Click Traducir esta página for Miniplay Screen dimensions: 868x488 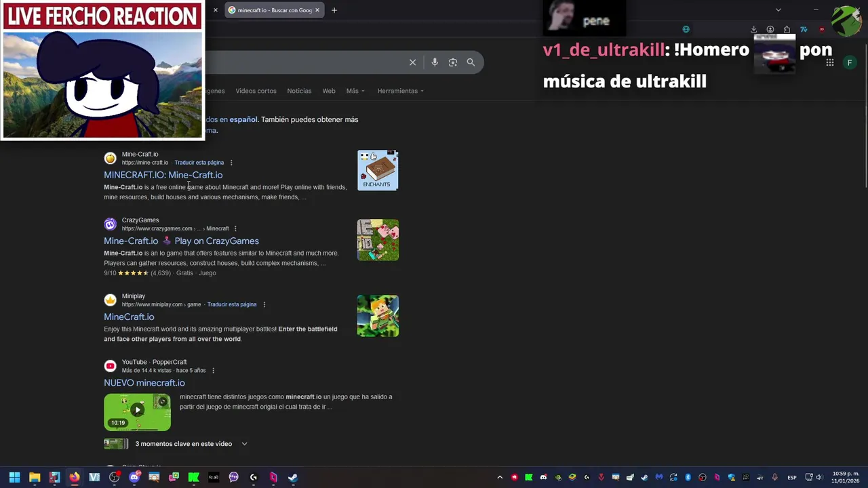click(x=232, y=304)
